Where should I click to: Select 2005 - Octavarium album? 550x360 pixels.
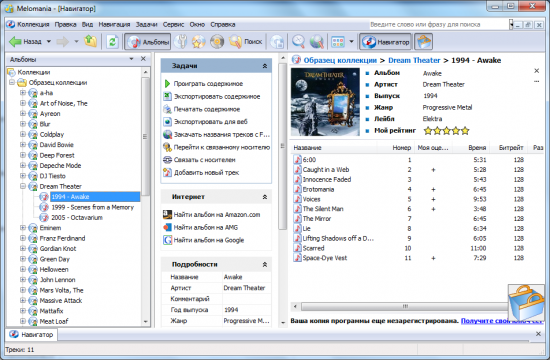77,218
